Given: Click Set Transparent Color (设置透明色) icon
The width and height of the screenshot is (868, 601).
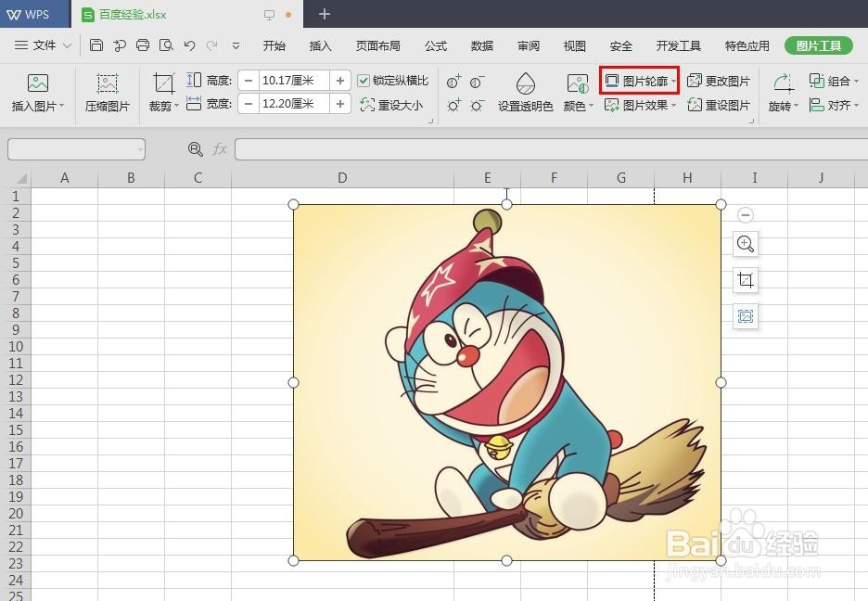Looking at the screenshot, I should pos(525,83).
